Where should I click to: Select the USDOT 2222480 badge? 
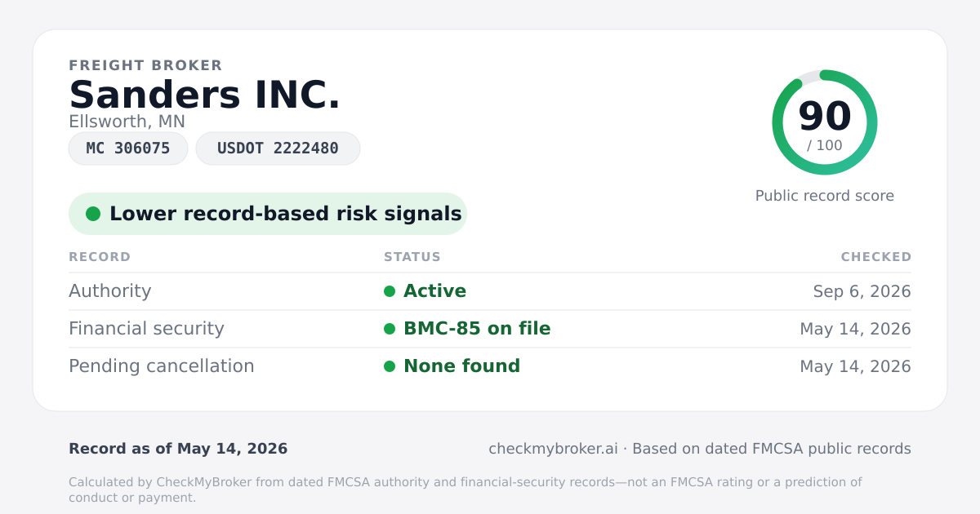pos(278,148)
